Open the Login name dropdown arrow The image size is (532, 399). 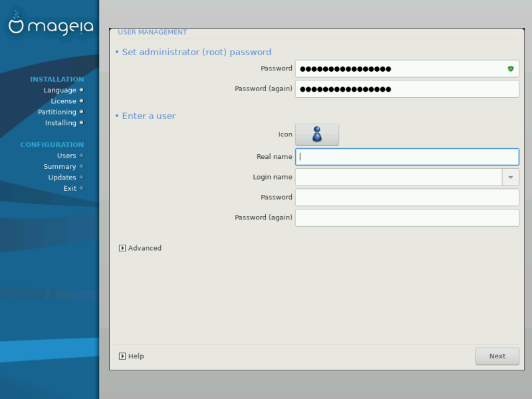pos(510,177)
